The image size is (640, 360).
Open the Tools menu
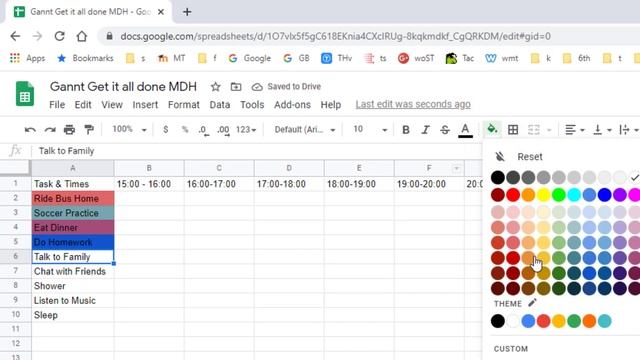252,105
